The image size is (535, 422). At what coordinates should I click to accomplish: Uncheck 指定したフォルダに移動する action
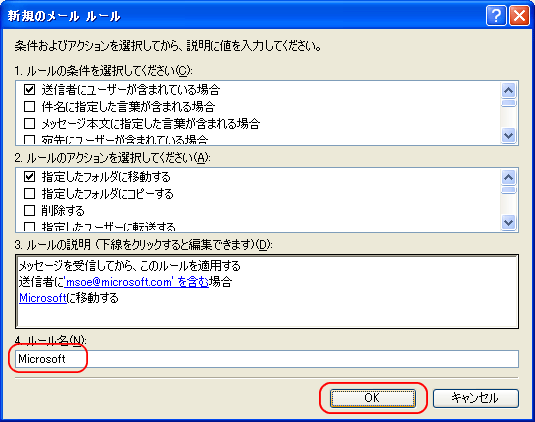click(x=29, y=177)
